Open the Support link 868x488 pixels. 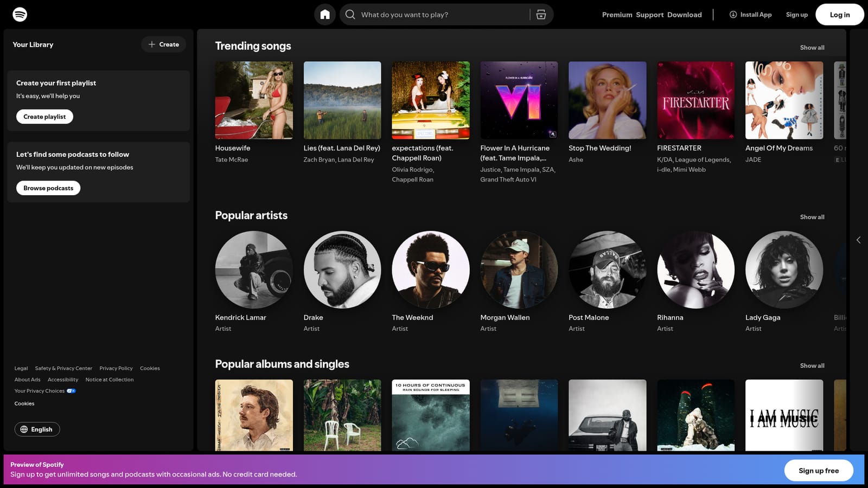point(649,15)
